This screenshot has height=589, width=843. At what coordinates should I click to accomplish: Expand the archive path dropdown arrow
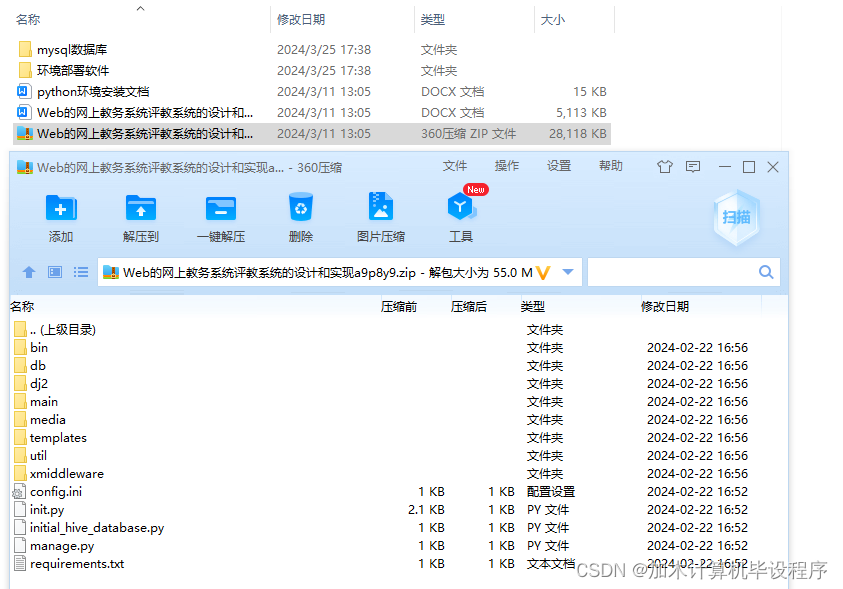565,271
